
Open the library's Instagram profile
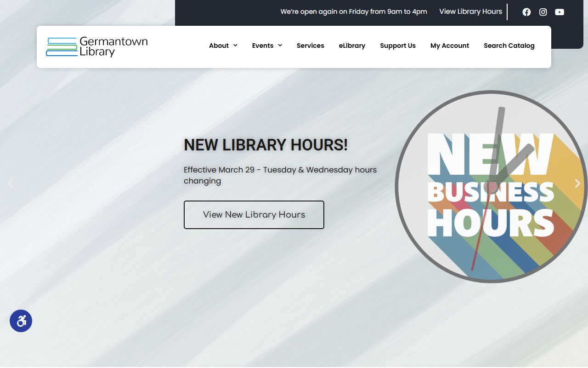coord(543,12)
